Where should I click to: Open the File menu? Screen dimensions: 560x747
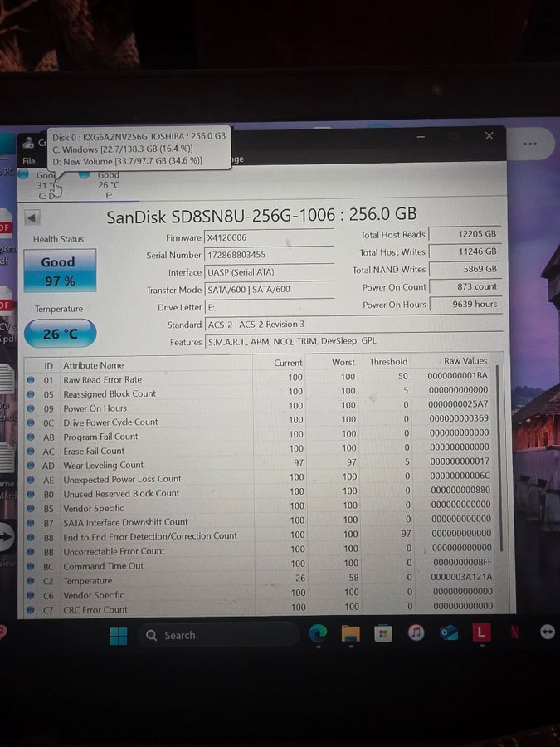[x=29, y=161]
